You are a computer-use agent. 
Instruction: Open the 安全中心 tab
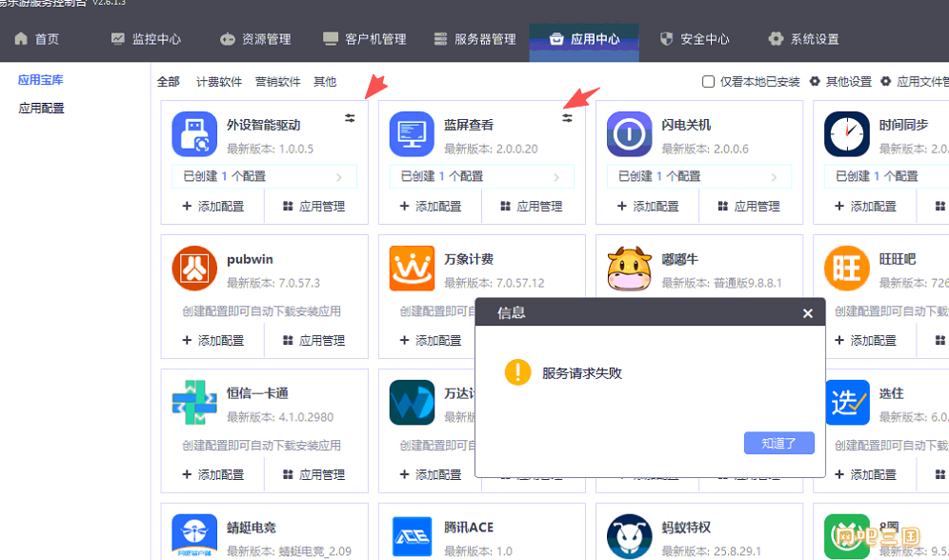point(695,39)
